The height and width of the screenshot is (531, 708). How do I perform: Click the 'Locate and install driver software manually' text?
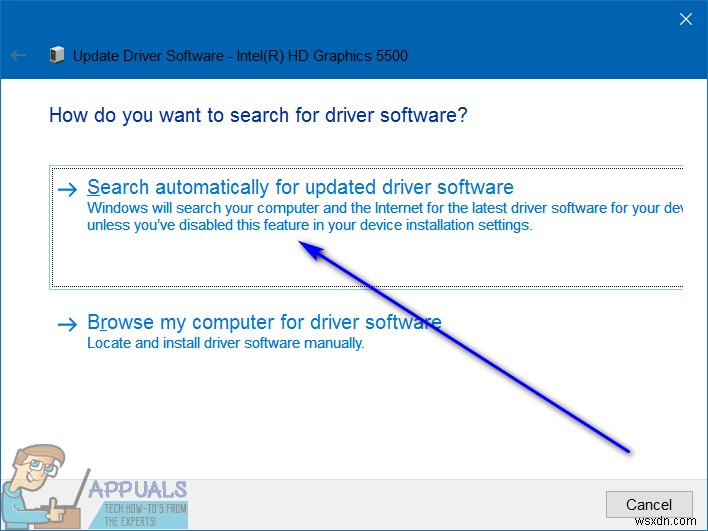click(x=225, y=343)
